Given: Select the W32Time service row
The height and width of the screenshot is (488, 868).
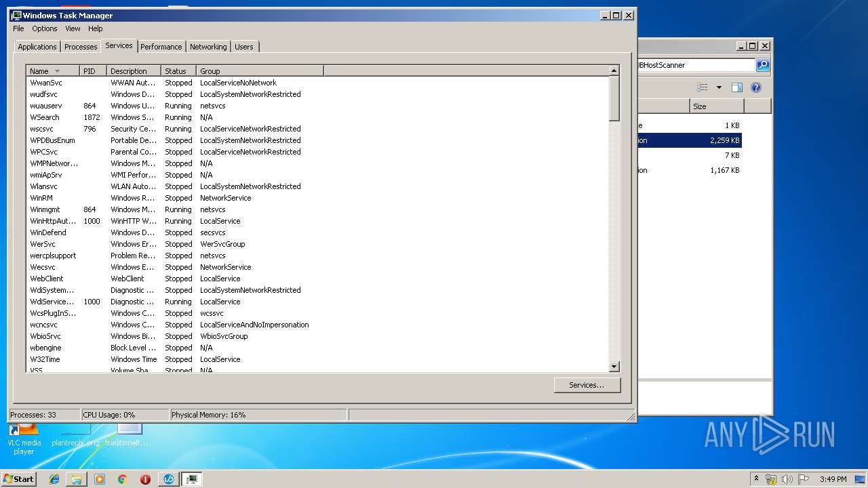Looking at the screenshot, I should pyautogui.click(x=317, y=359).
